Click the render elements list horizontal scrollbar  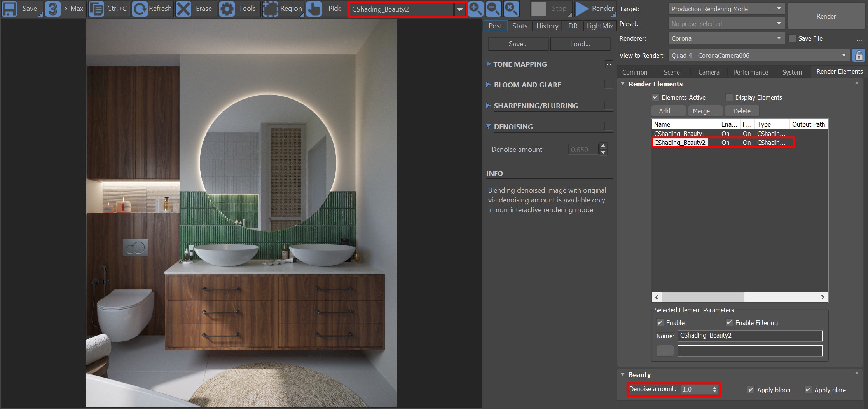click(703, 297)
